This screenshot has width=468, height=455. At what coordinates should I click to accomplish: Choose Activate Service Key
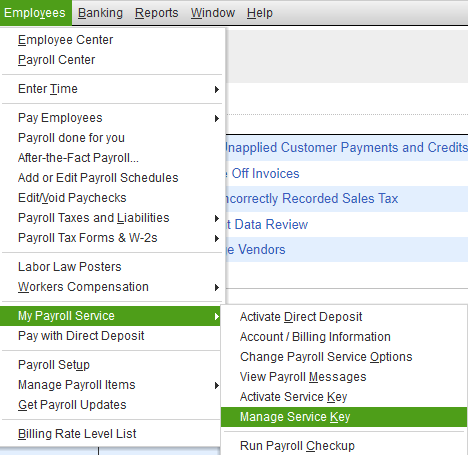(344, 397)
